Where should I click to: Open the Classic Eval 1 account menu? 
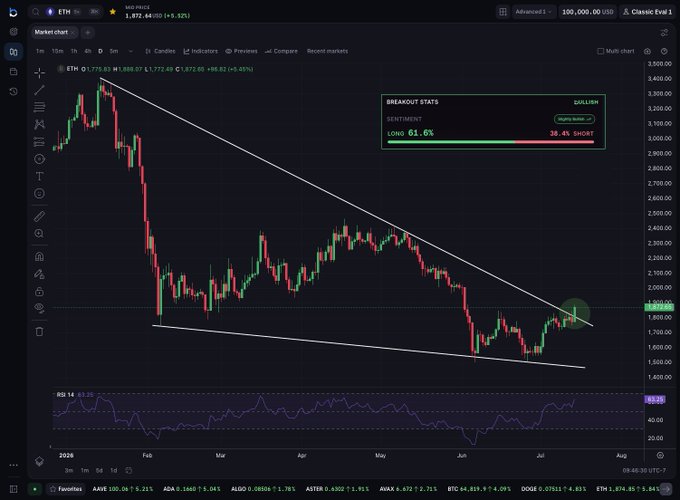coord(647,12)
